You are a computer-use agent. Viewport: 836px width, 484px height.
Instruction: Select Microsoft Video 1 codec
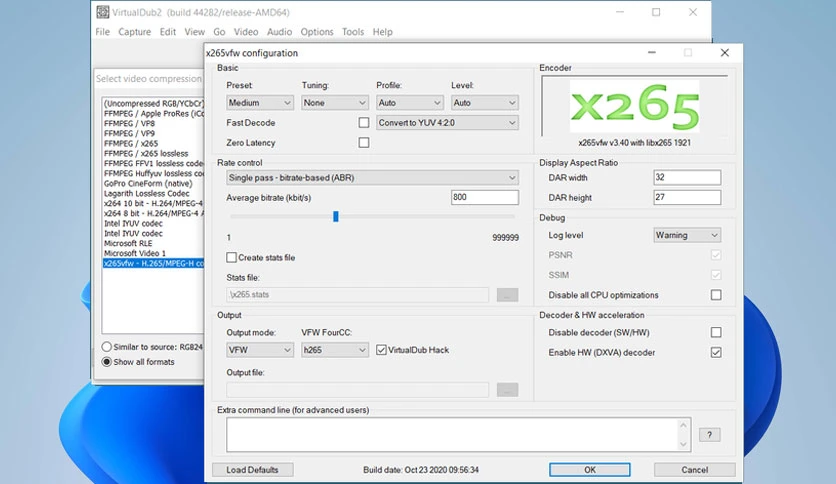pos(153,253)
